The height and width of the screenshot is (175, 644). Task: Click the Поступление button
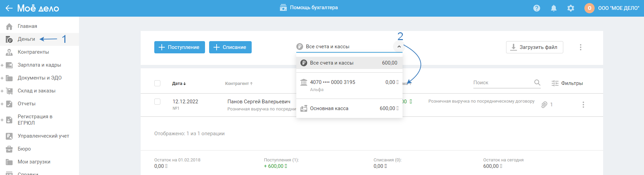pyautogui.click(x=179, y=47)
